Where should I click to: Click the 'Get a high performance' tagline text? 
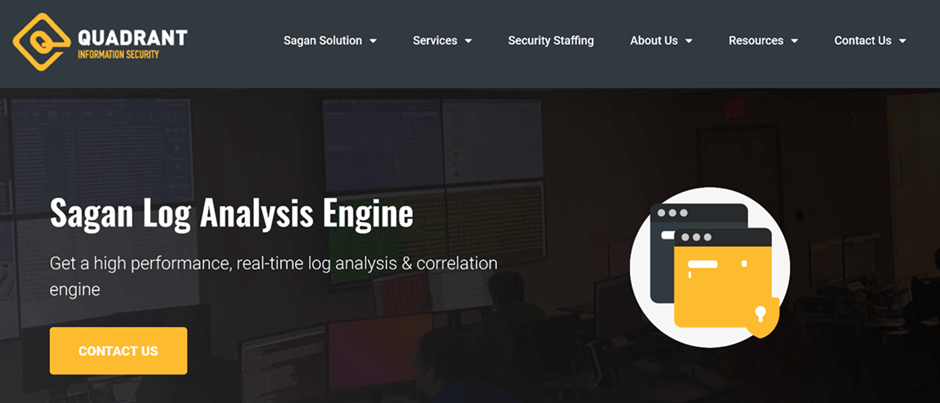click(x=273, y=276)
